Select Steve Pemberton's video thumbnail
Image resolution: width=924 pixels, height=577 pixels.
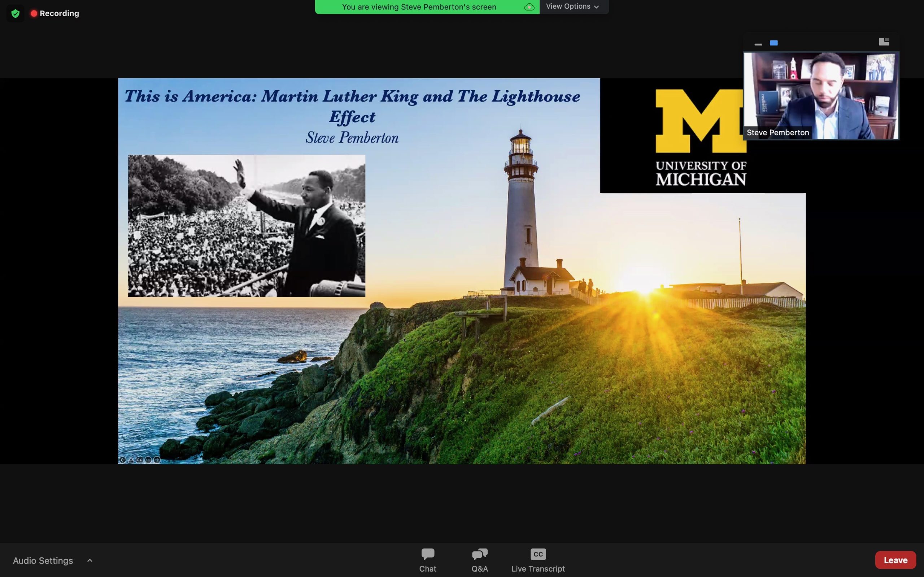[820, 96]
